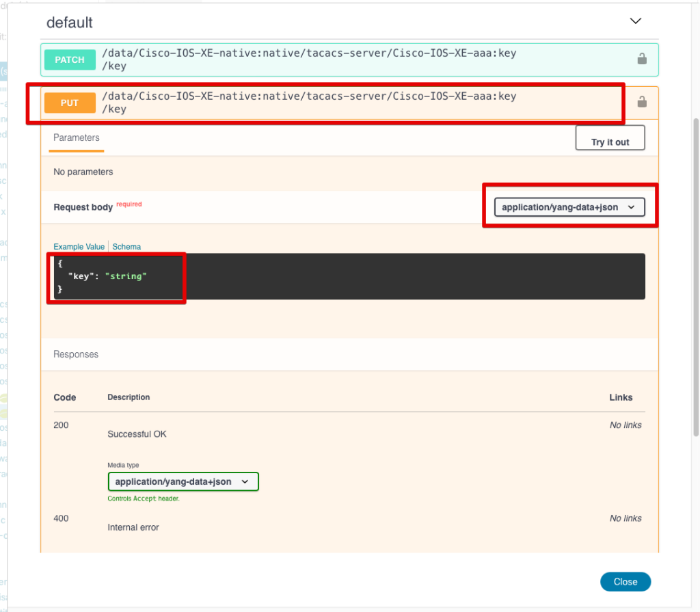Switch to the Schema tab
The height and width of the screenshot is (612, 700).
pos(126,246)
